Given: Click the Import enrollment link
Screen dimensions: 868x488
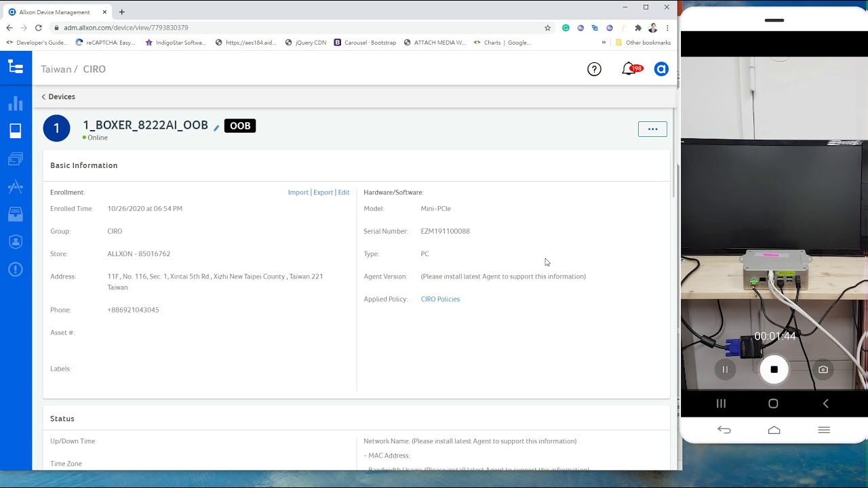Looking at the screenshot, I should [x=298, y=192].
